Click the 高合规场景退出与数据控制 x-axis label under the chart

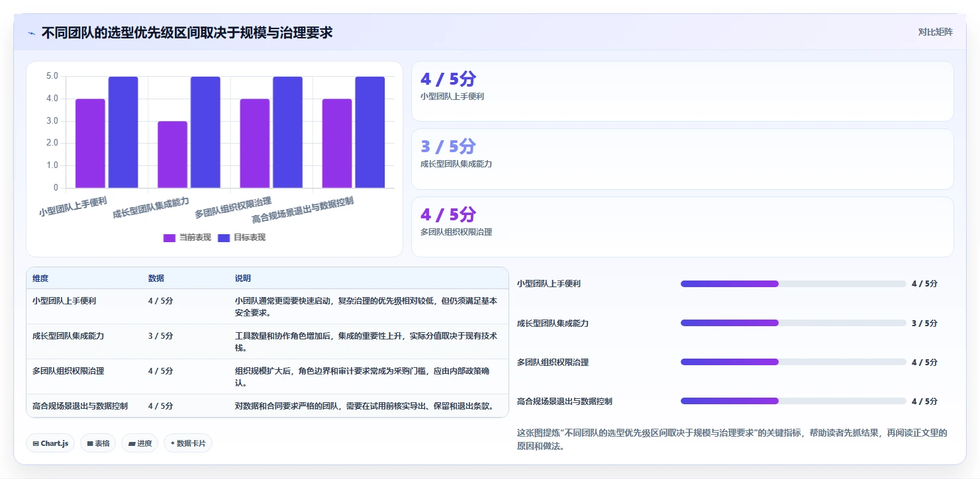coord(303,210)
